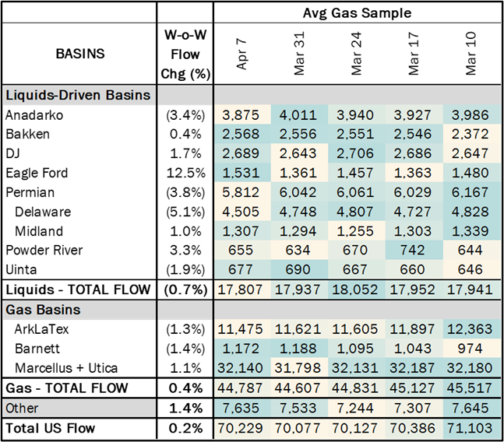Select Other Apr 7 value '7,635'

241,409
